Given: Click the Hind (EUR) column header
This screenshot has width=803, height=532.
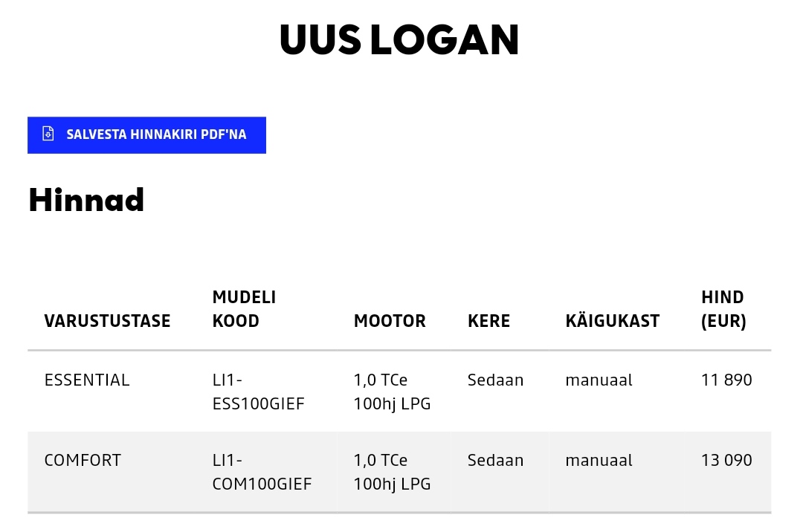Looking at the screenshot, I should [x=723, y=309].
